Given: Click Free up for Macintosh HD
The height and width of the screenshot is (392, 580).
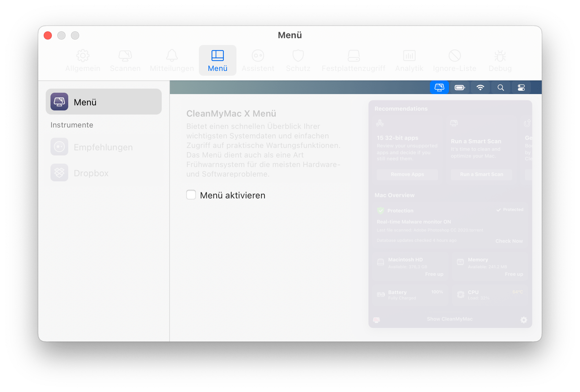Looking at the screenshot, I should (434, 274).
